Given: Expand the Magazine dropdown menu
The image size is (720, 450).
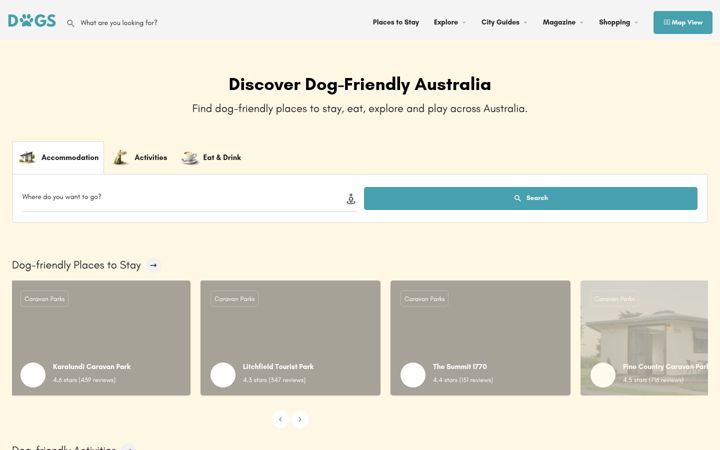Looking at the screenshot, I should click(x=563, y=22).
